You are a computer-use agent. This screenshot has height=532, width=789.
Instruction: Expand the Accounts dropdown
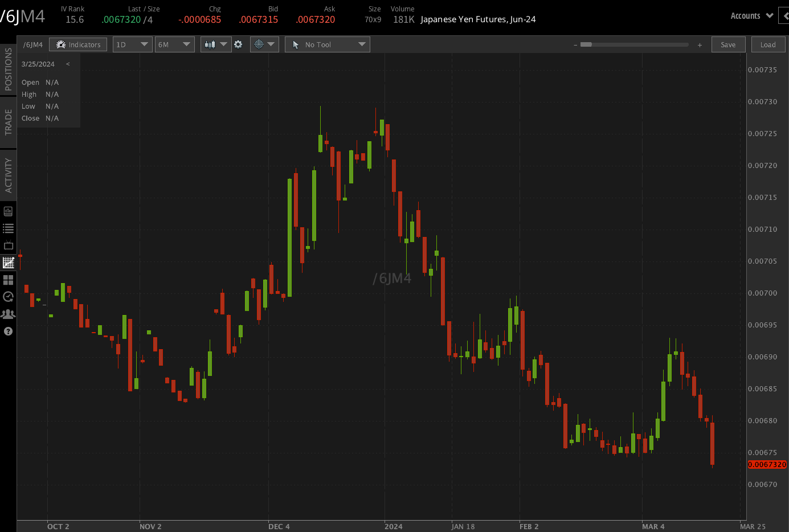pos(751,15)
